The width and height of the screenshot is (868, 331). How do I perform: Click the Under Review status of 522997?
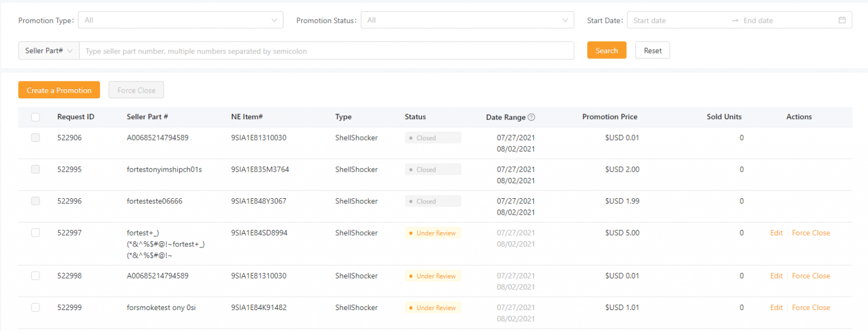pyautogui.click(x=433, y=233)
